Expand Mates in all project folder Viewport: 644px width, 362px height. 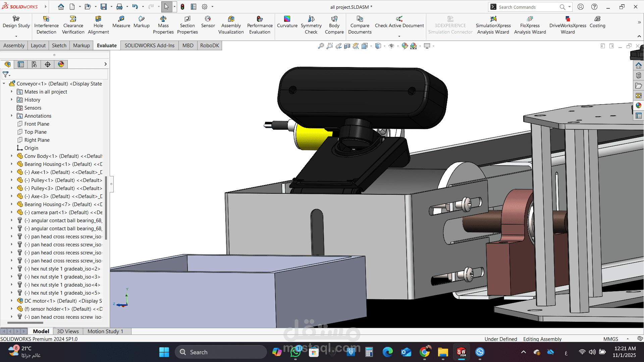point(11,92)
